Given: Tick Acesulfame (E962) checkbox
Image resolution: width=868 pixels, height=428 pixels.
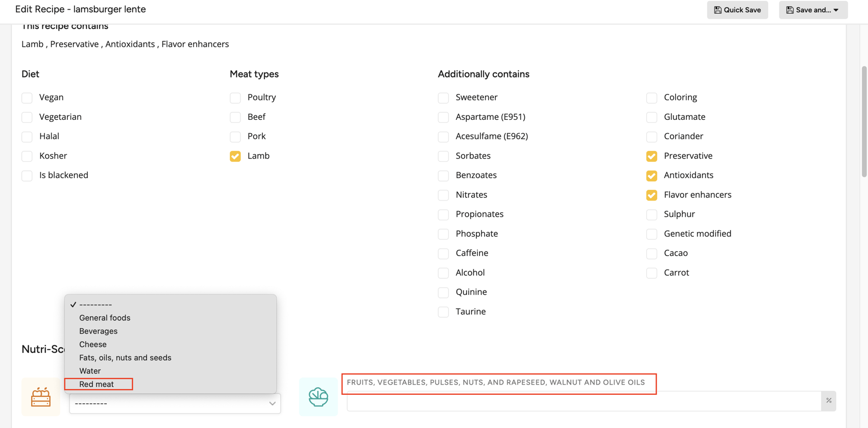Looking at the screenshot, I should click(x=444, y=136).
